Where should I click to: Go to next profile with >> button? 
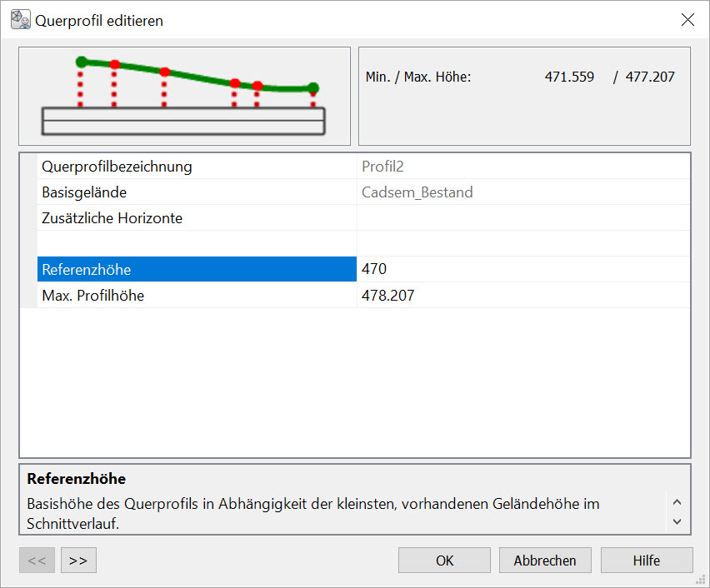[x=78, y=561]
